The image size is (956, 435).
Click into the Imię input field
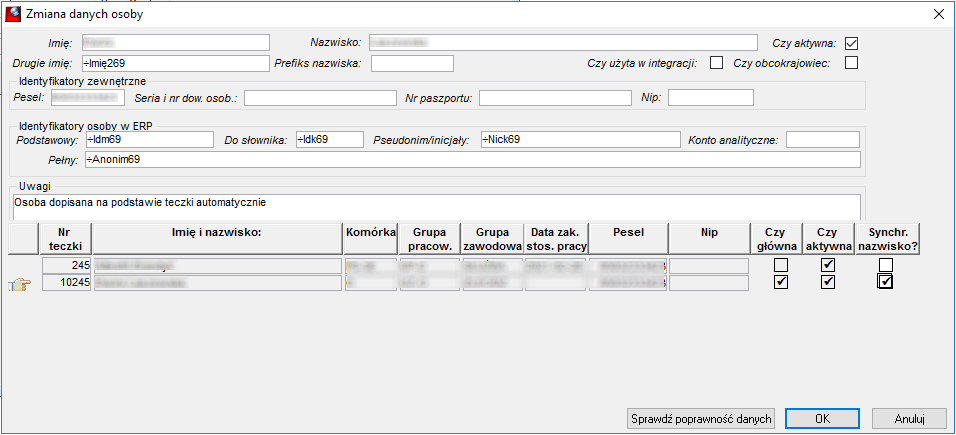pyautogui.click(x=176, y=43)
